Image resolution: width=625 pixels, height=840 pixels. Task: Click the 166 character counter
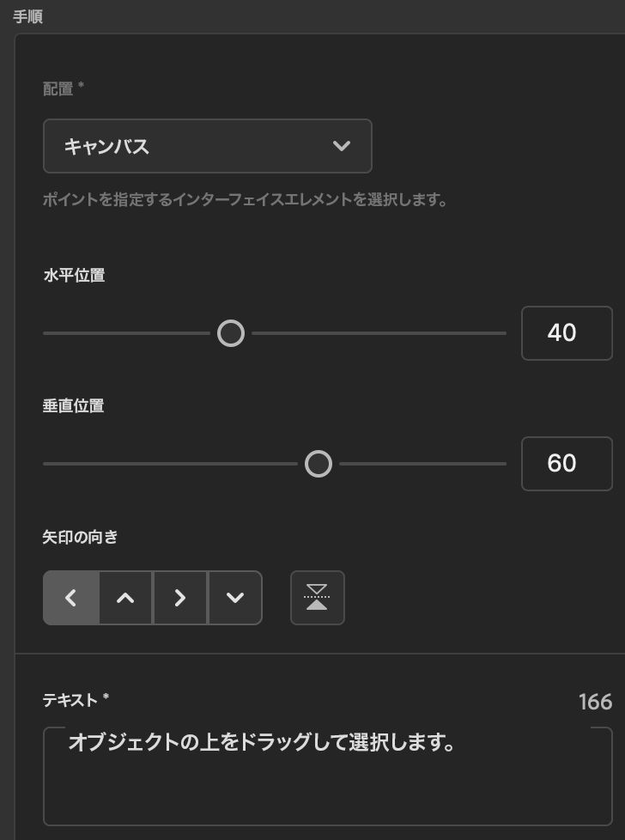point(595,702)
